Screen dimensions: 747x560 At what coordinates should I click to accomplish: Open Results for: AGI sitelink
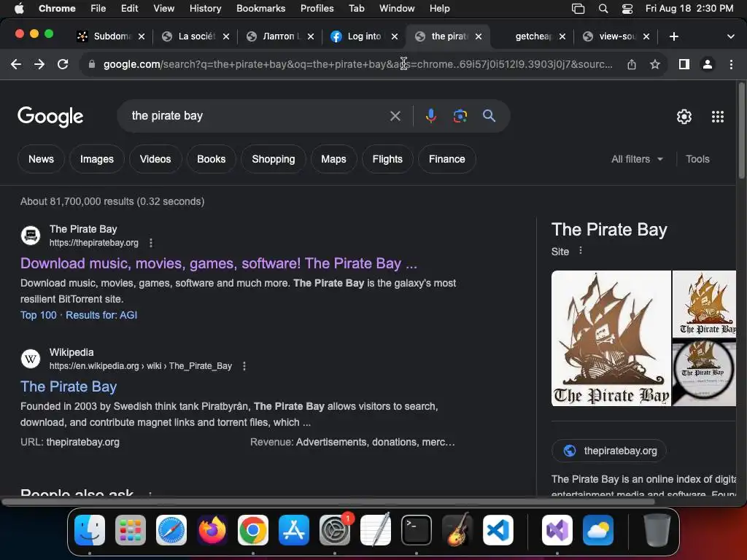[101, 315]
